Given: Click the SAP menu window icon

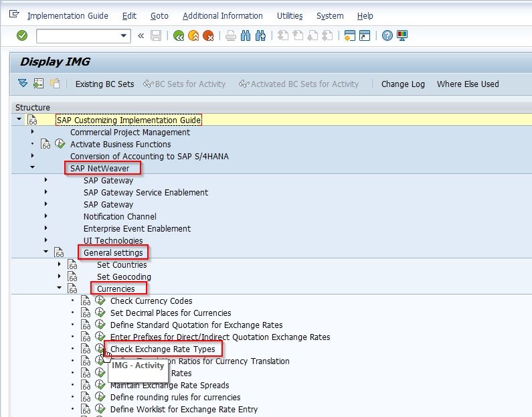Looking at the screenshot, I should pos(14,14).
